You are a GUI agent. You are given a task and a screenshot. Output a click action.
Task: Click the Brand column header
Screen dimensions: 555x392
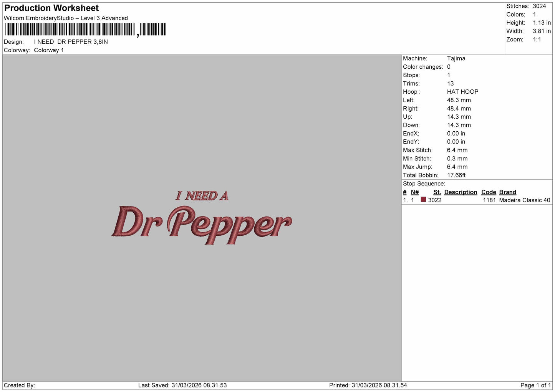508,192
